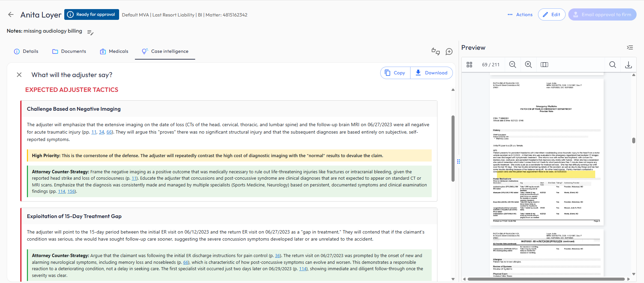The width and height of the screenshot is (644, 283).
Task: Open page 11 link in Negative Imaging paragraph
Action: coord(94,132)
